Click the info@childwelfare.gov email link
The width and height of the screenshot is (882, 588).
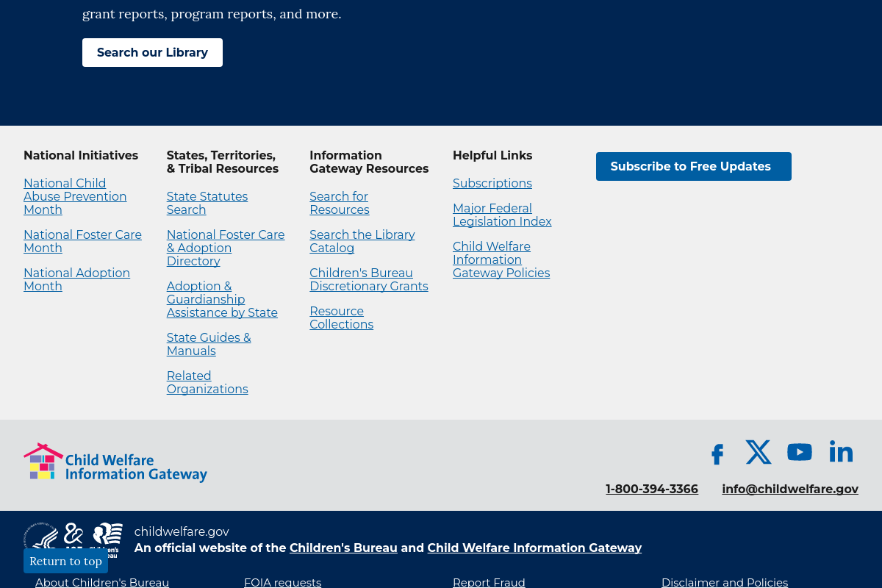[790, 489]
